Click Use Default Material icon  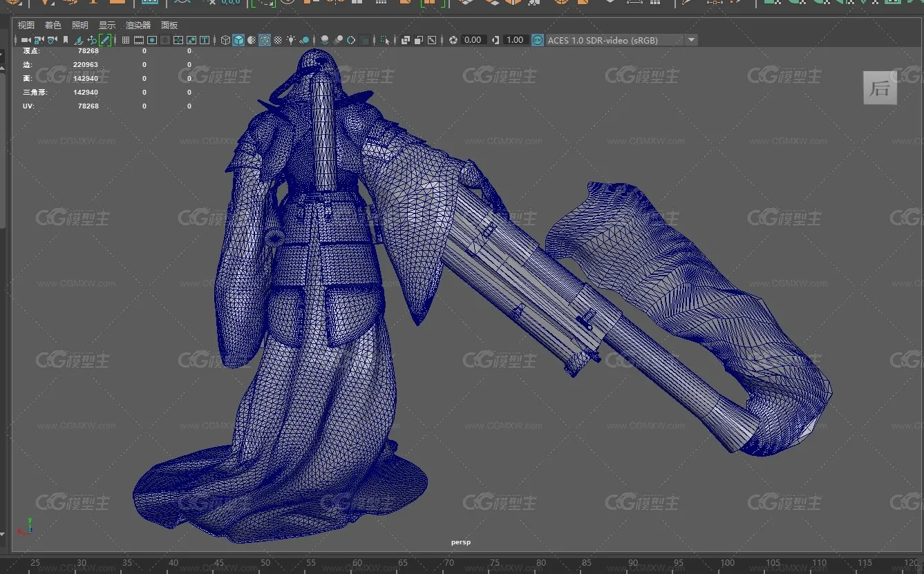pos(251,40)
